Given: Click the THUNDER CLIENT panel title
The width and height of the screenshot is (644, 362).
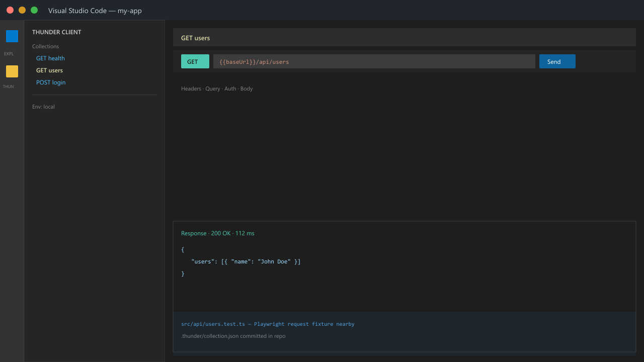Looking at the screenshot, I should coord(57,32).
